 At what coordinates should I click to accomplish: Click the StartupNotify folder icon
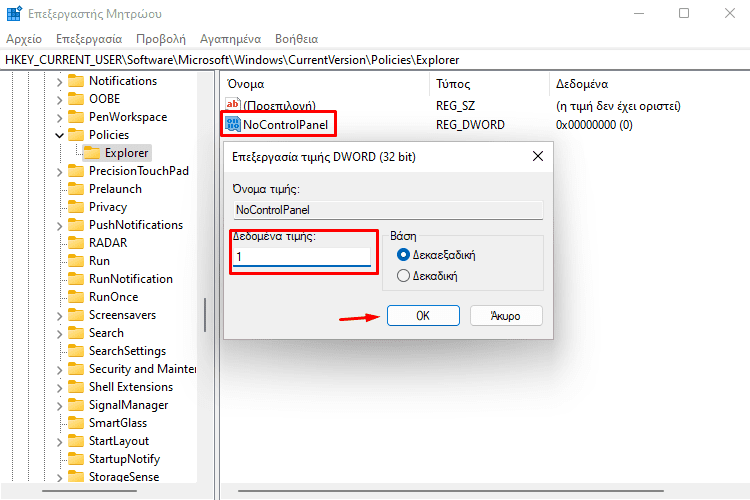[x=76, y=459]
